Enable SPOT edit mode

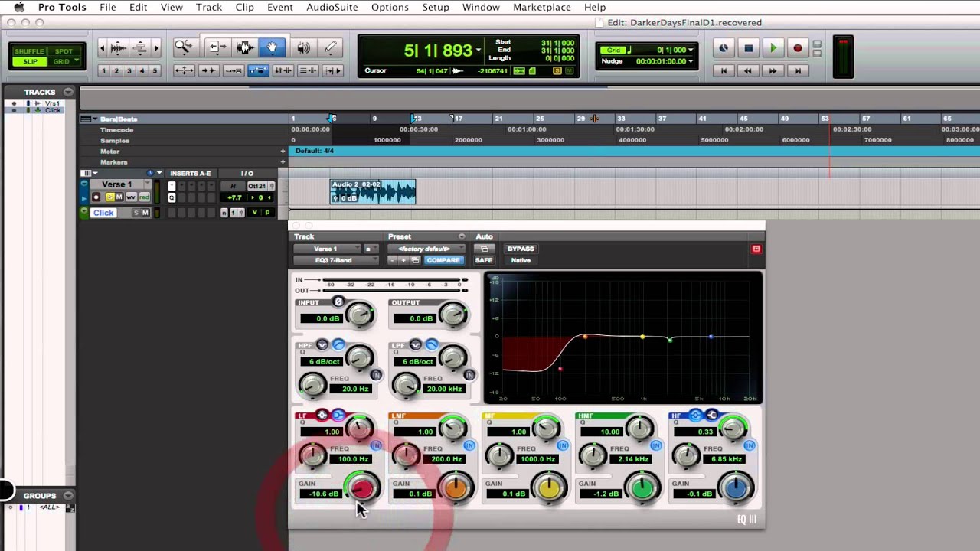click(64, 51)
